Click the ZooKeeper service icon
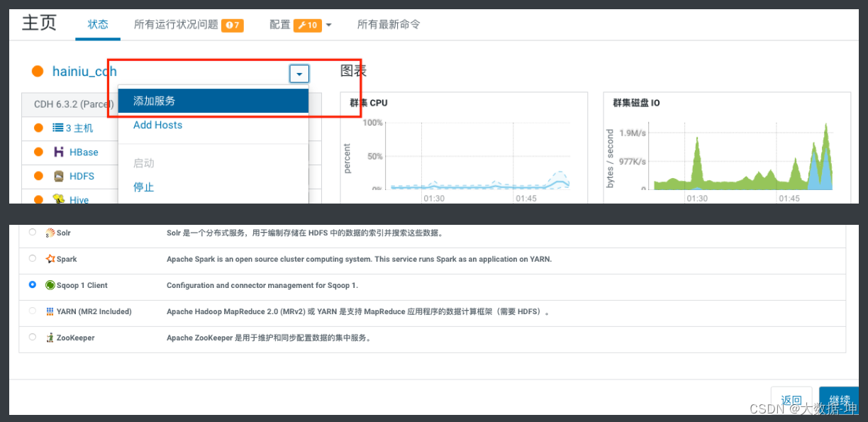 [50, 338]
